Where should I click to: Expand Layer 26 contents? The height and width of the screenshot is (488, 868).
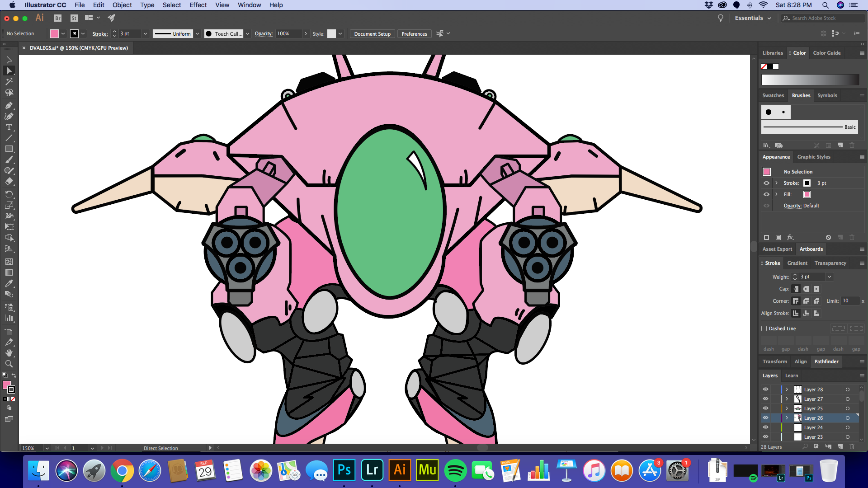pyautogui.click(x=787, y=418)
